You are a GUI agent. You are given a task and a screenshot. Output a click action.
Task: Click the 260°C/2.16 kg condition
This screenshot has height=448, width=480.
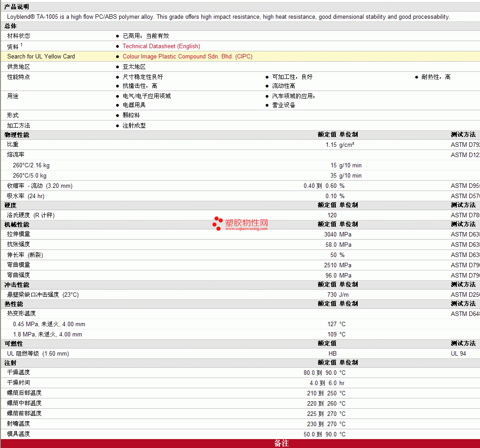31,166
